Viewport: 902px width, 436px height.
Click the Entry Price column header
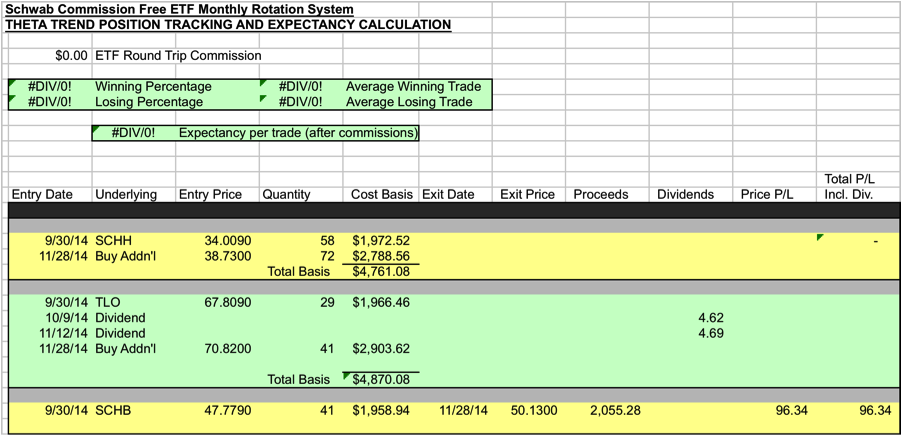tap(211, 195)
